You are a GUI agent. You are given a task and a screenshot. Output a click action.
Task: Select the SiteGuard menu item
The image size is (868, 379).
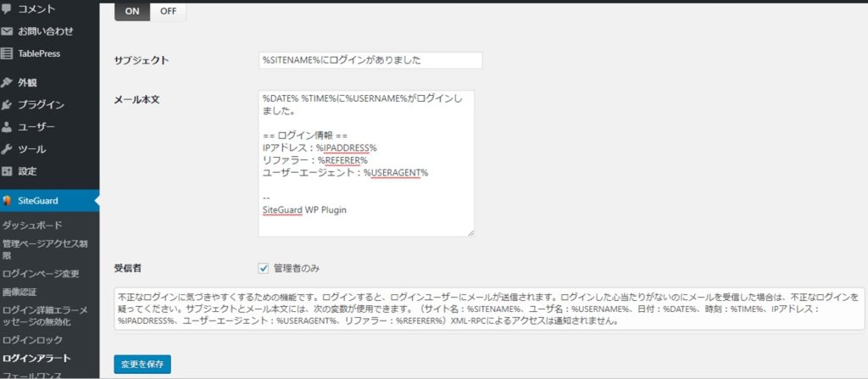[x=50, y=201]
